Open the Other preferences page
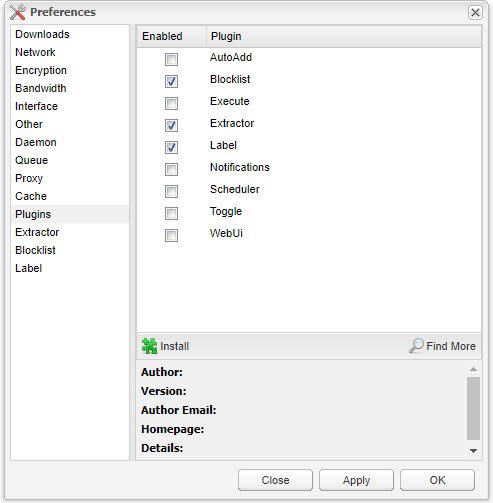Screen dimensions: 493x503 70,124
